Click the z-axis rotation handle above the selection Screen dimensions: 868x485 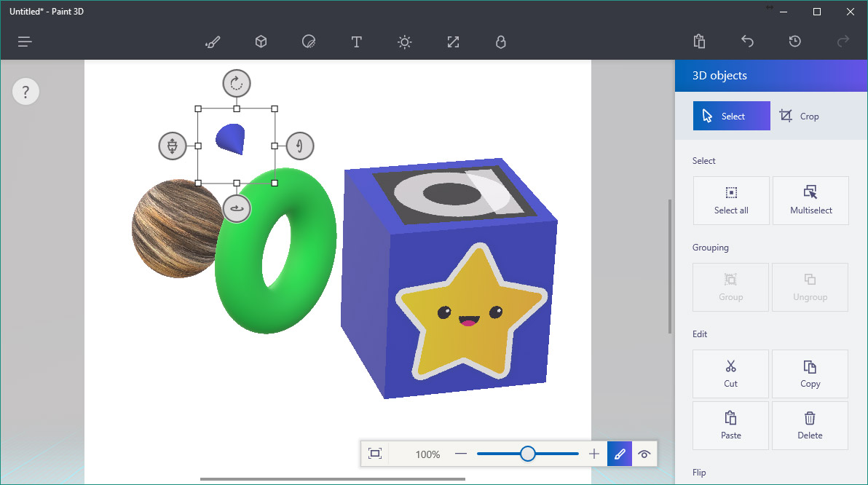(236, 83)
